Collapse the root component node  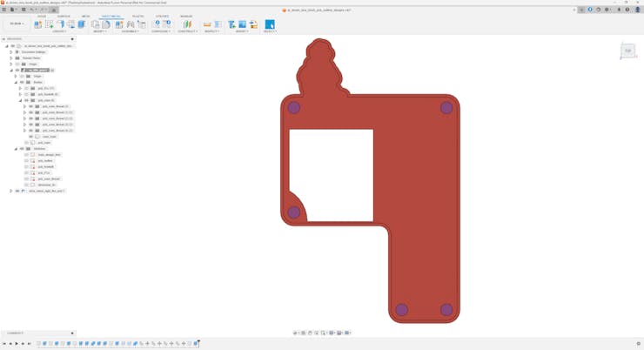(7, 46)
